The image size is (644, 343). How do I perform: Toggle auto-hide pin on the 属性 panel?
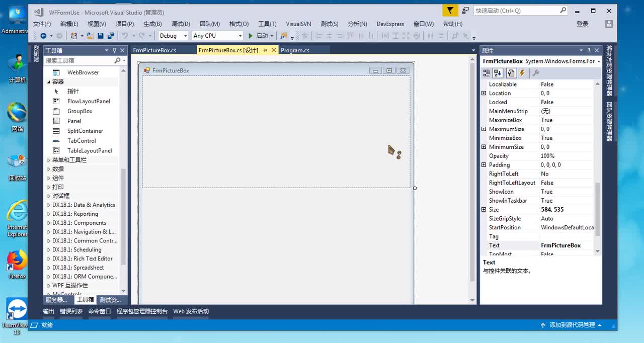pos(589,50)
